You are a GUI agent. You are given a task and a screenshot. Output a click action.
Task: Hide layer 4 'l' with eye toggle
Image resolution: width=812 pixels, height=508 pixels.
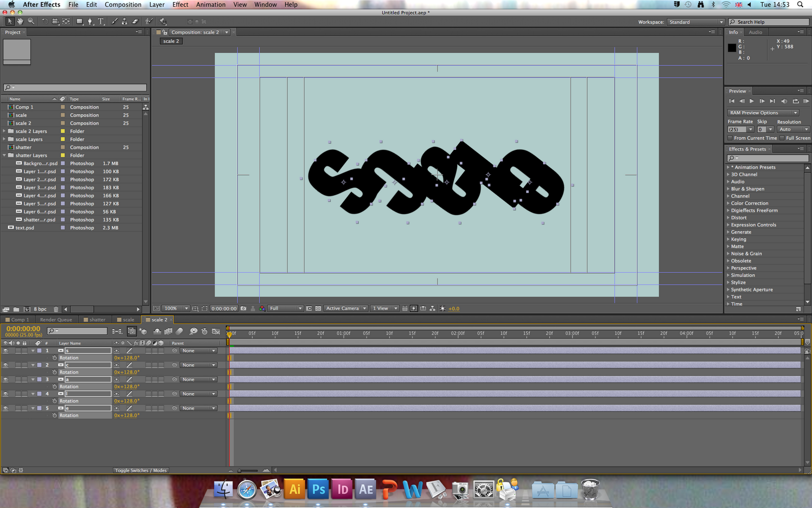[6, 394]
